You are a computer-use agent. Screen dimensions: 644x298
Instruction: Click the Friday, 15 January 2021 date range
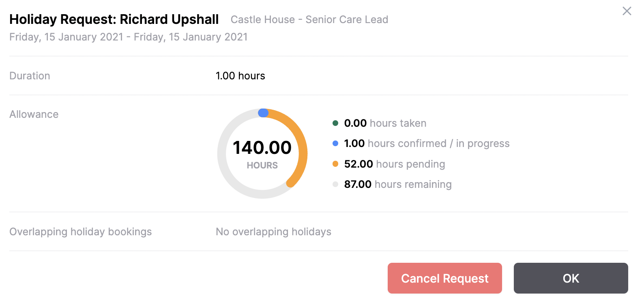pyautogui.click(x=128, y=37)
